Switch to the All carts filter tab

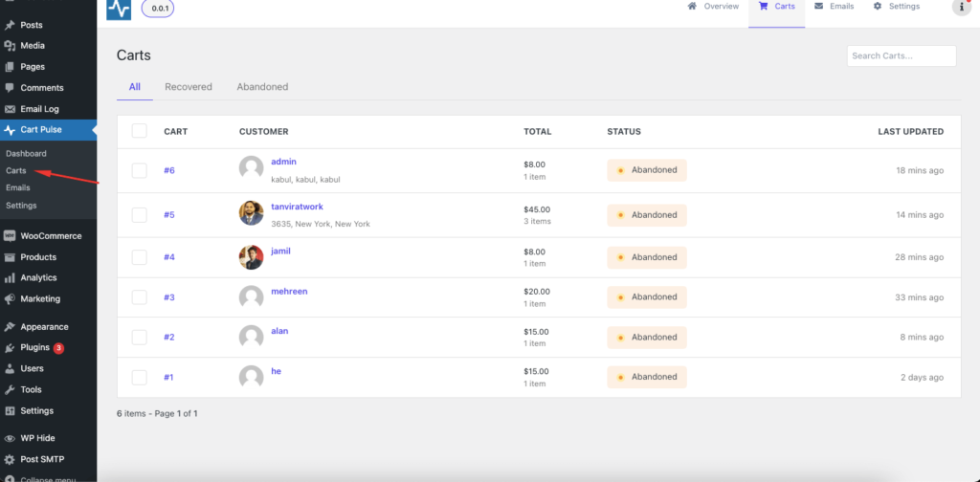(134, 87)
